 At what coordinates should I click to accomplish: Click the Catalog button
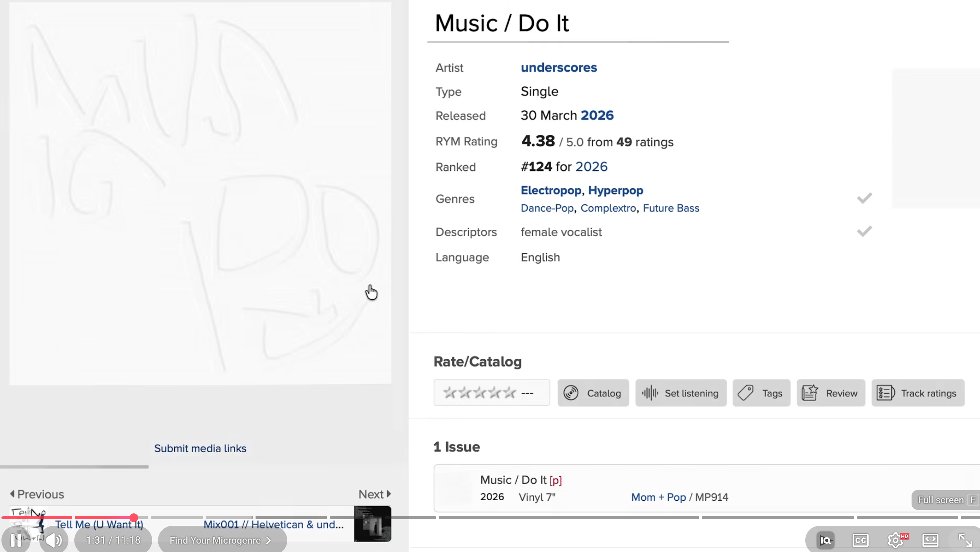tap(593, 393)
